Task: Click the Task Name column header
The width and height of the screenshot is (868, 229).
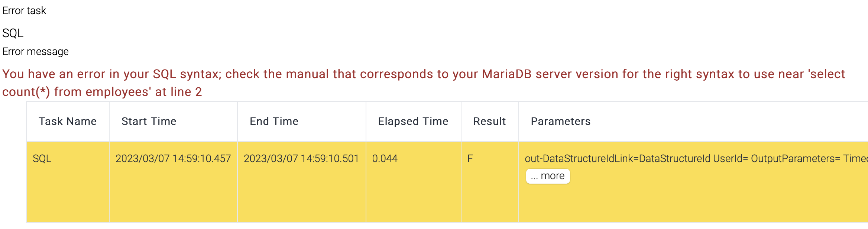Action: (68, 122)
